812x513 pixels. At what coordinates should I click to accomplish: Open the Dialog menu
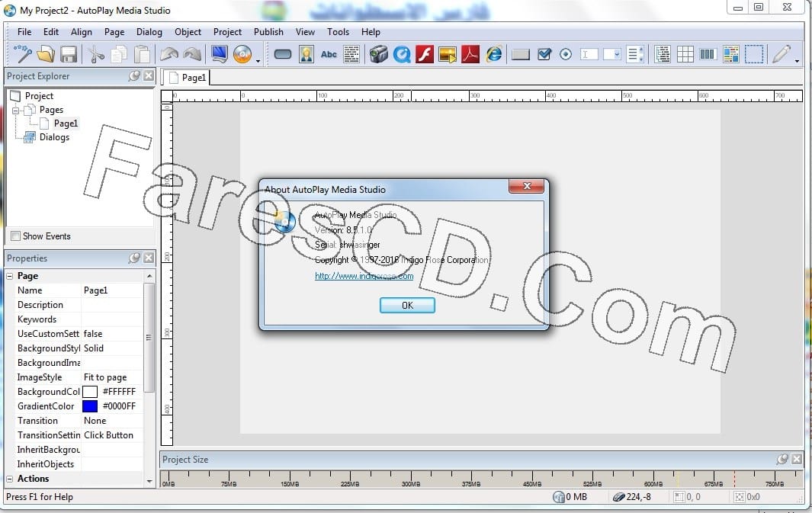click(x=149, y=31)
